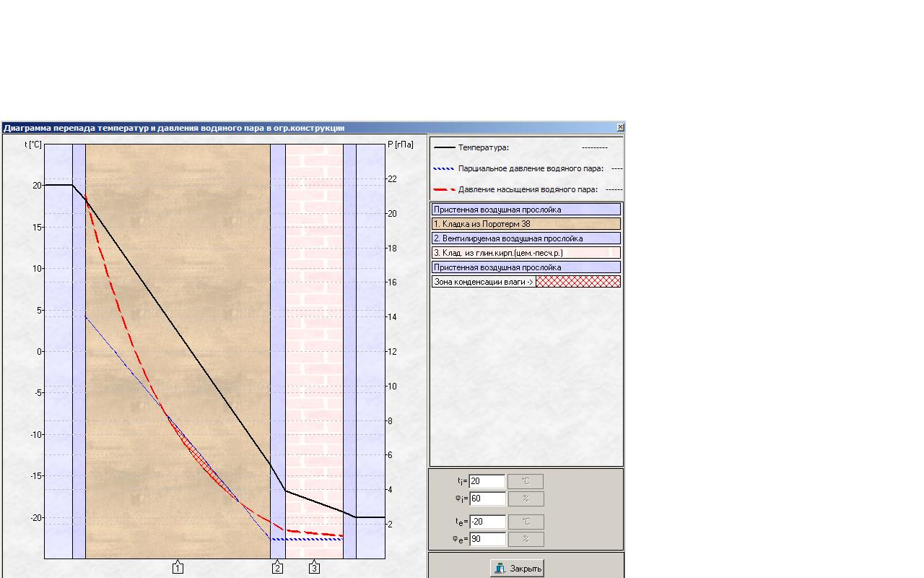Click 'Парциальное давление водяного пара:' legend entry
924x578 pixels.
[x=531, y=168]
